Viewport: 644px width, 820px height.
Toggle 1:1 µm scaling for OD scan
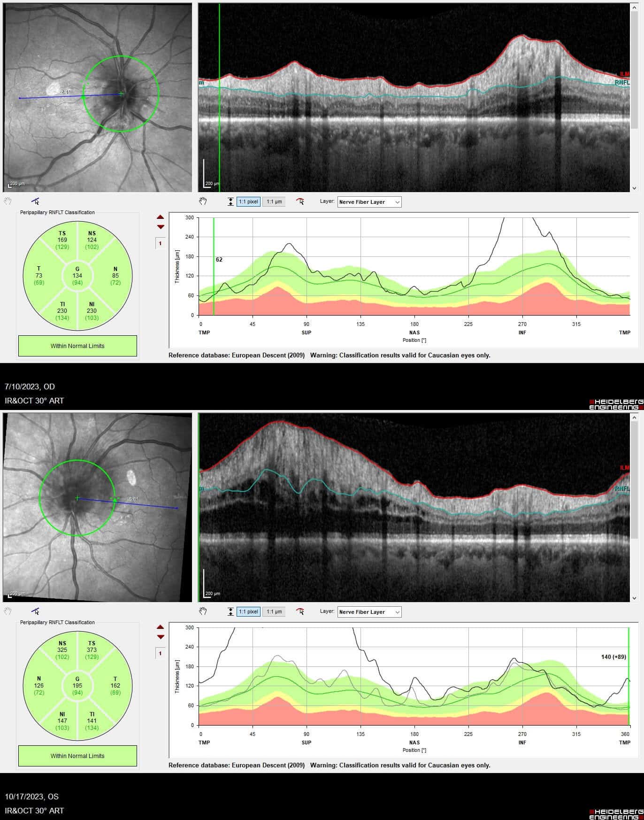tap(274, 202)
